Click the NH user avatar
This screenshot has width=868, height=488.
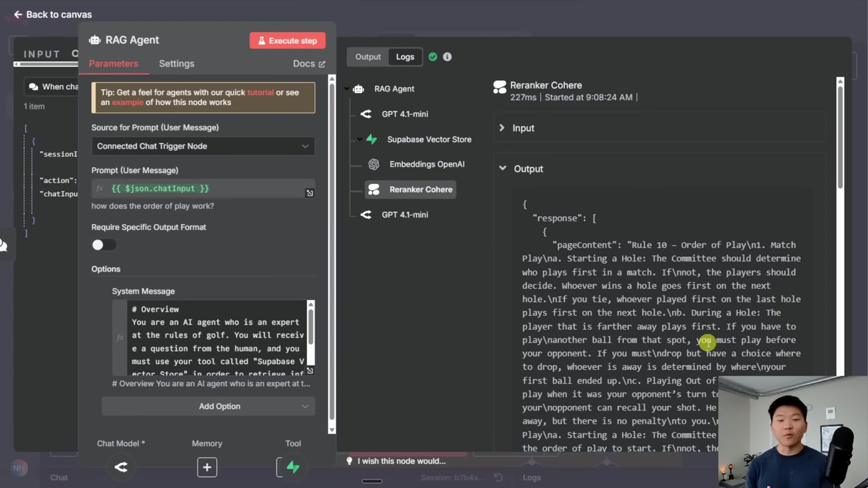tap(19, 468)
